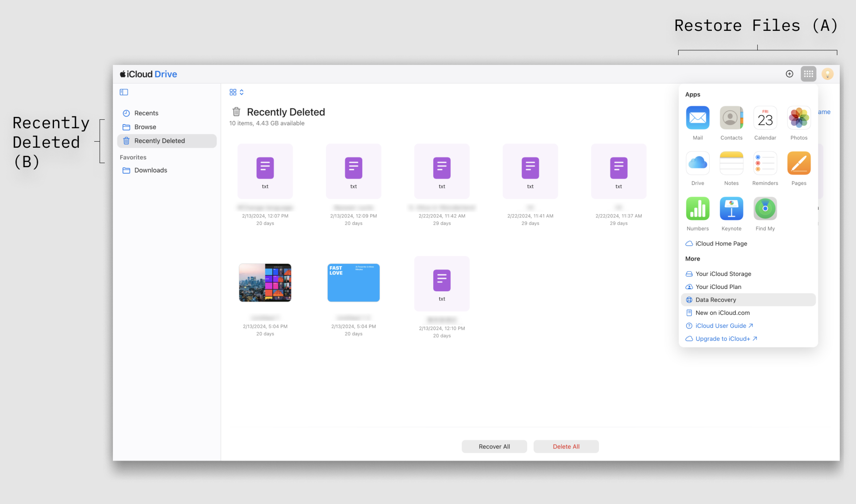Open the Fast Love presentation thumbnail

click(x=353, y=282)
